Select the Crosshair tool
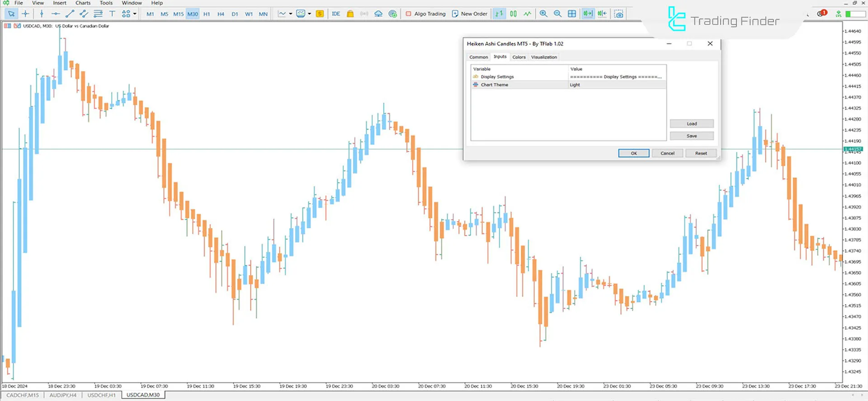The image size is (868, 401). pos(25,14)
